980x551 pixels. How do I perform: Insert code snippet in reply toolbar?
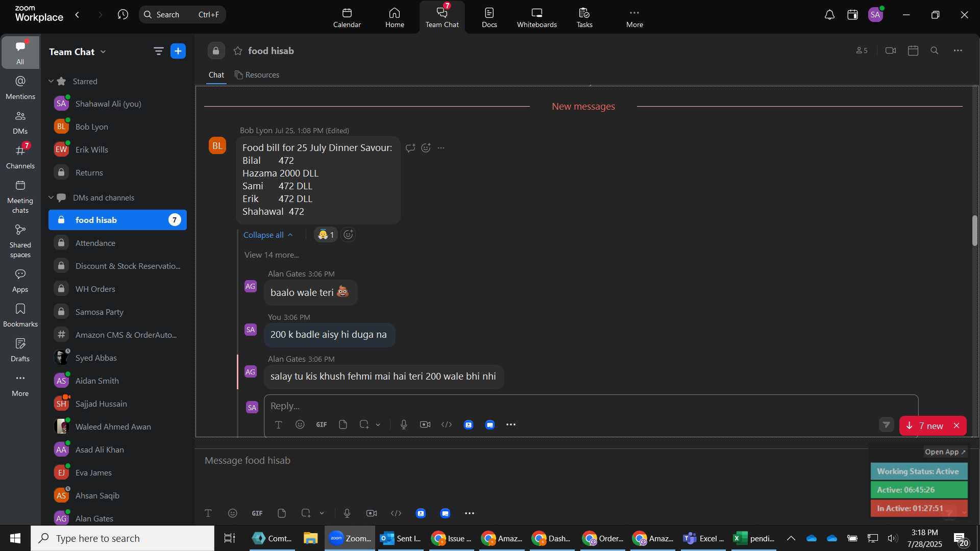(x=447, y=424)
